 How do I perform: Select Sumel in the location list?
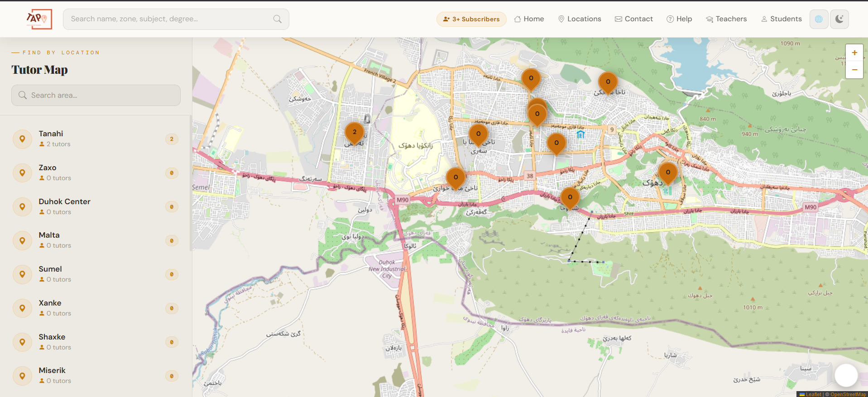coord(96,274)
